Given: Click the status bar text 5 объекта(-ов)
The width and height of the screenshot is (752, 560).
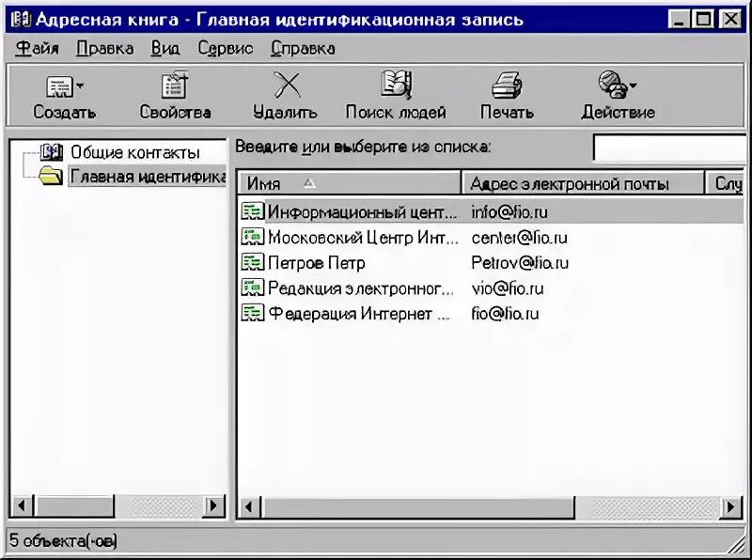Looking at the screenshot, I should tap(63, 541).
